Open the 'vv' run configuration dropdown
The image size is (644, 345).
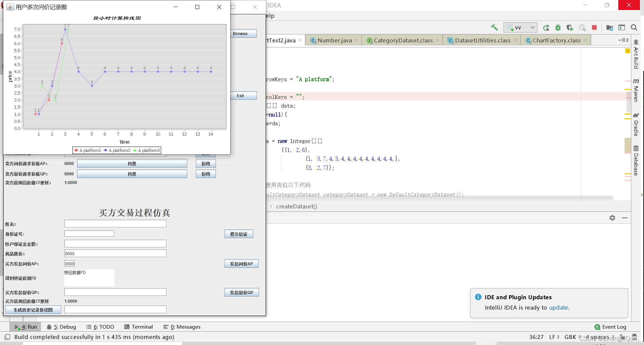[532, 27]
